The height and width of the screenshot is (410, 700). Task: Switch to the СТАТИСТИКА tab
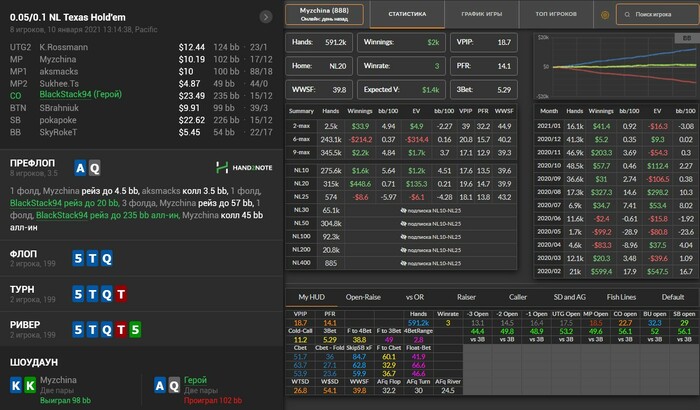407,14
